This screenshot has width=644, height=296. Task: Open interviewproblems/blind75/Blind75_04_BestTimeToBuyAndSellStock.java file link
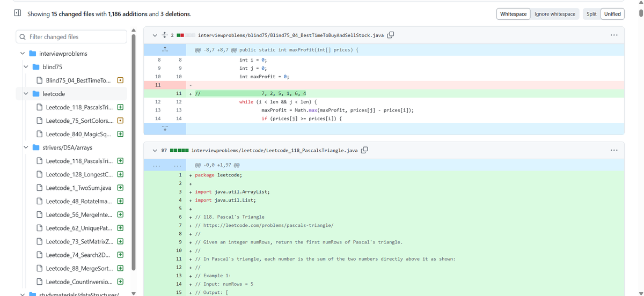pyautogui.click(x=291, y=35)
